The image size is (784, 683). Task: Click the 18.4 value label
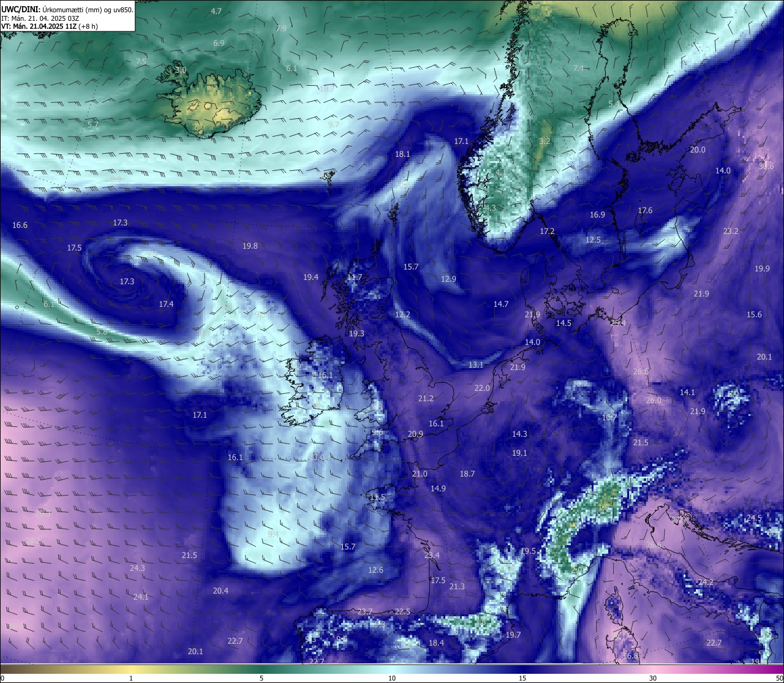point(436,643)
